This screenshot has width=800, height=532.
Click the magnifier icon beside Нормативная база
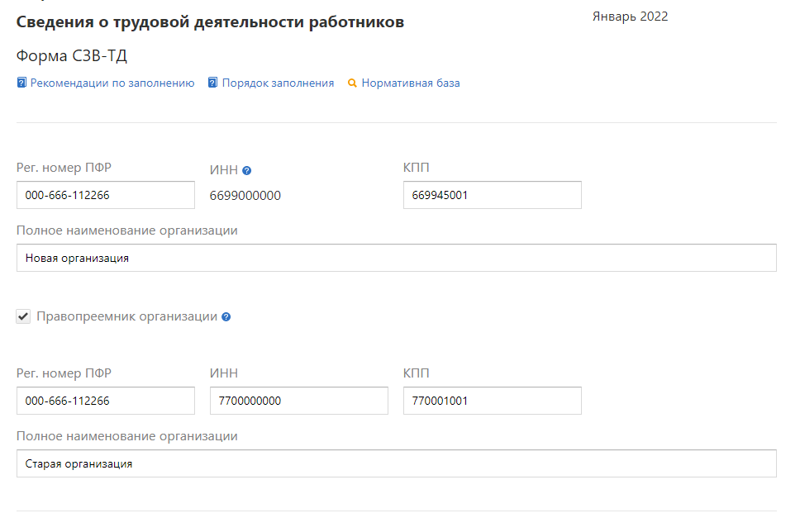[352, 83]
